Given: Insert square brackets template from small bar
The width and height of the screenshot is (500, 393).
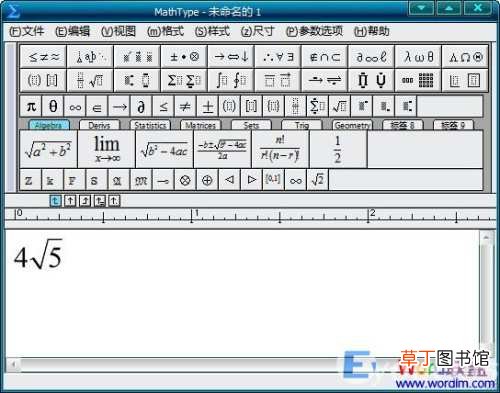Looking at the screenshot, I should click(x=251, y=107).
